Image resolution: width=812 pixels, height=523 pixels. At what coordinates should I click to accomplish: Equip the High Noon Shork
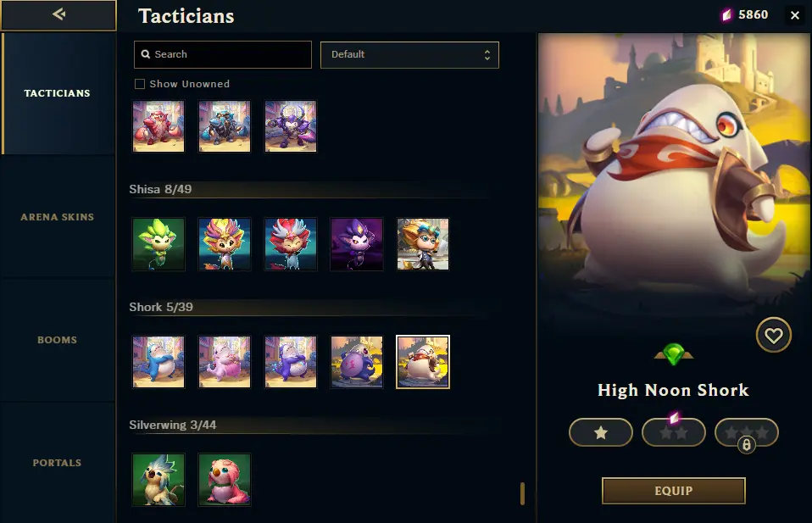click(x=673, y=491)
